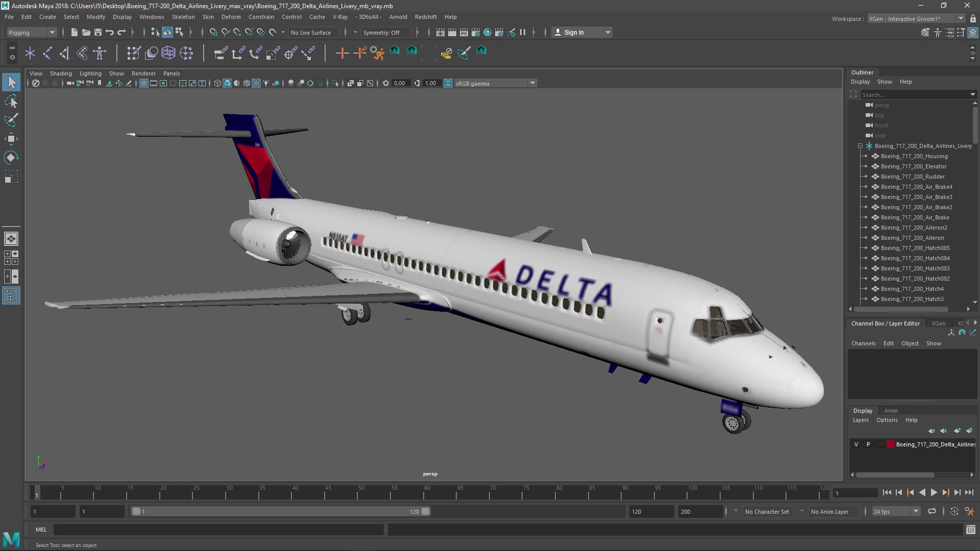Open the Script Editor icon
980x551 pixels.
pos(971,530)
